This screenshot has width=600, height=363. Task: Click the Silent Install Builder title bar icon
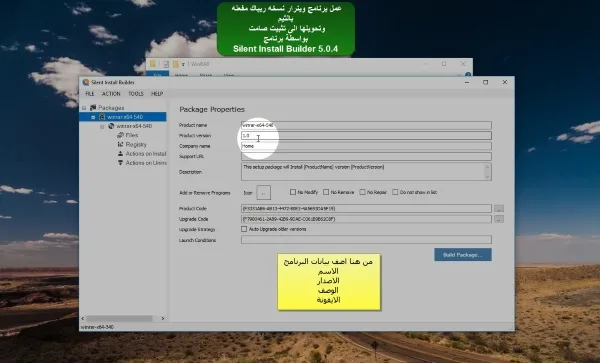click(x=86, y=82)
